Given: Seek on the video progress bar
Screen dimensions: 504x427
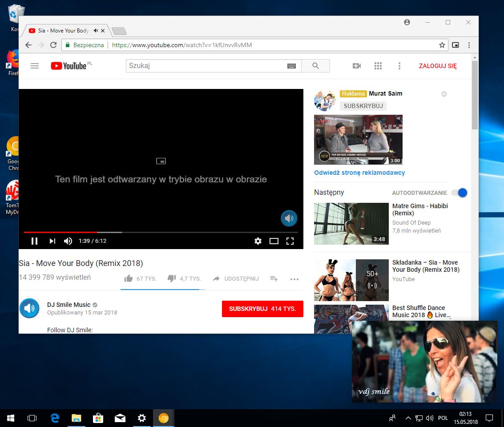Looking at the screenshot, I should coord(161,232).
